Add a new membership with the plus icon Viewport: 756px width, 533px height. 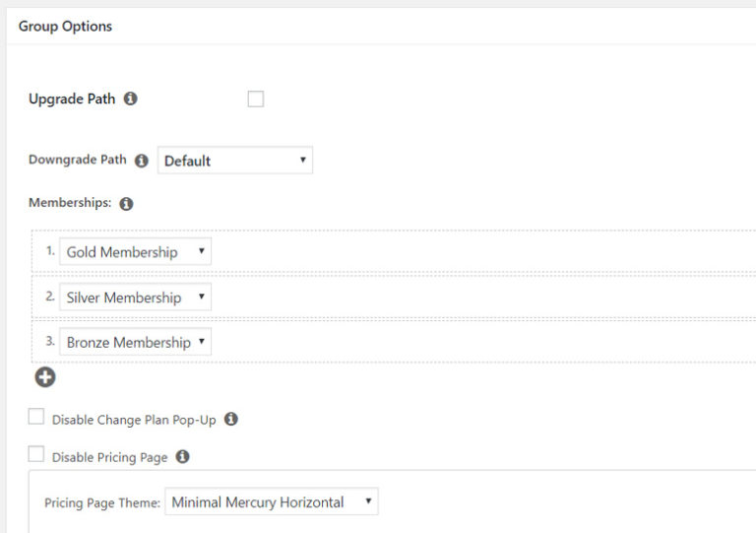click(45, 376)
